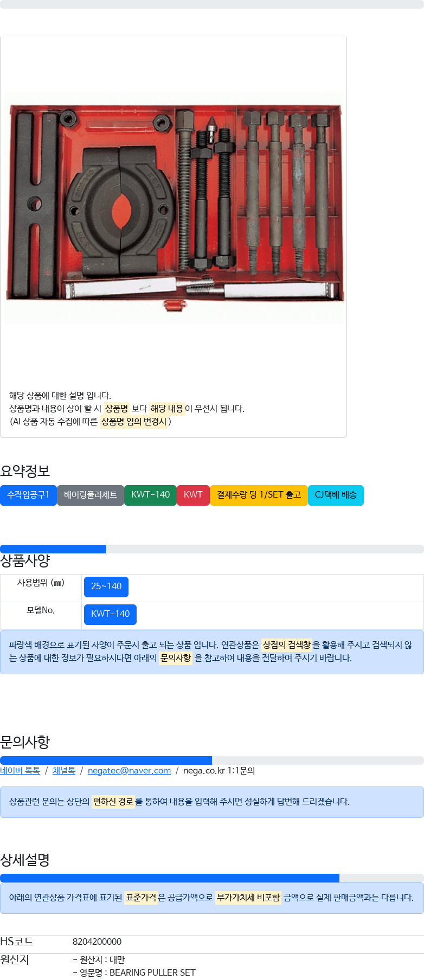
Task: Click the HS코드 value 8204200000
Action: [97, 942]
